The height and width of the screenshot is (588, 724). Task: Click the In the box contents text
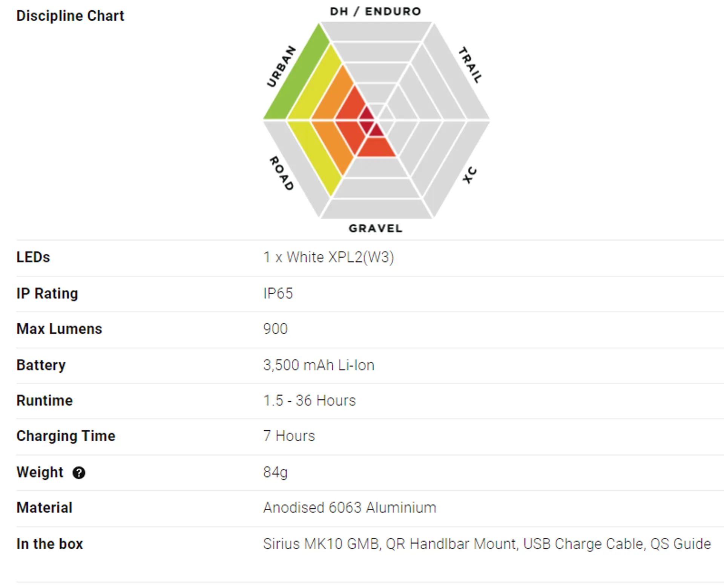pos(487,544)
